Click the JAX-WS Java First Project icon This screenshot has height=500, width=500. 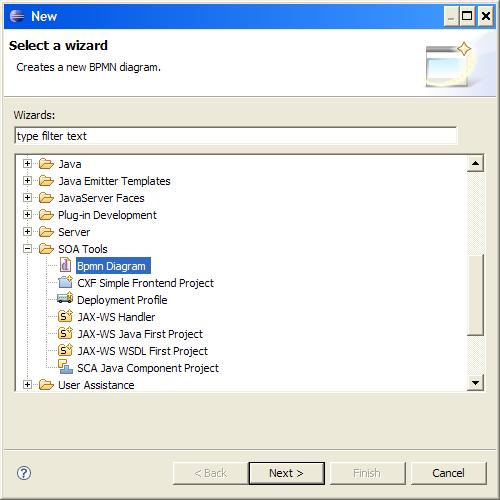tap(65, 333)
